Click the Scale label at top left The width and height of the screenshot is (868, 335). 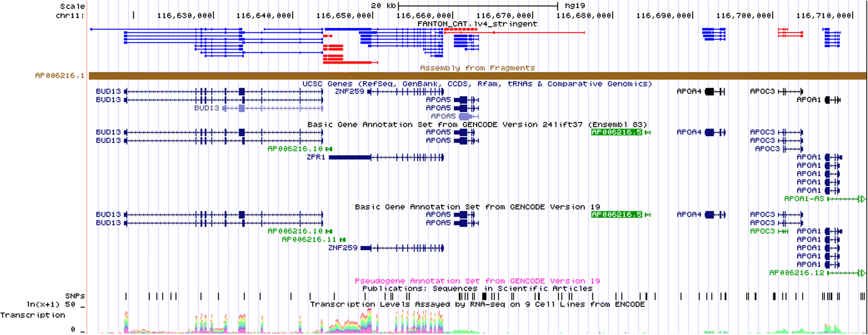tap(72, 6)
